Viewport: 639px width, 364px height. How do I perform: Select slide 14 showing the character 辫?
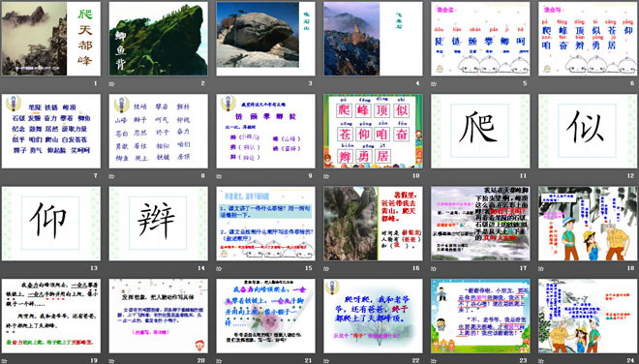pyautogui.click(x=159, y=224)
